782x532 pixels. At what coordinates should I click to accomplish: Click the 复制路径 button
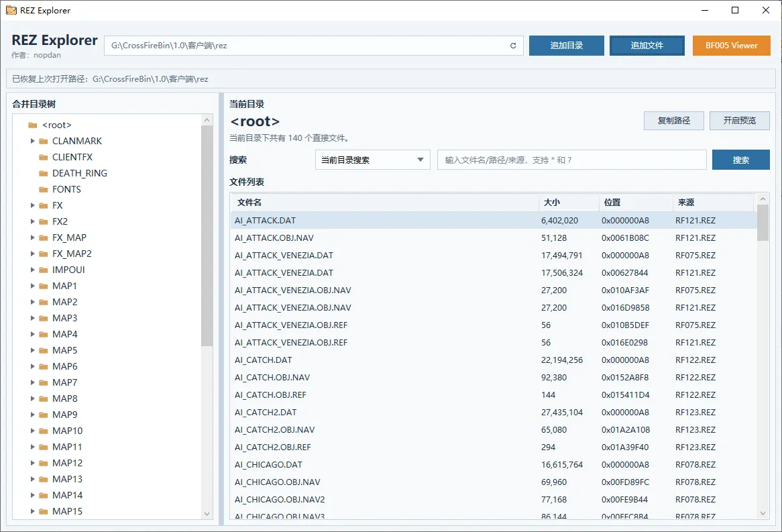click(x=673, y=121)
